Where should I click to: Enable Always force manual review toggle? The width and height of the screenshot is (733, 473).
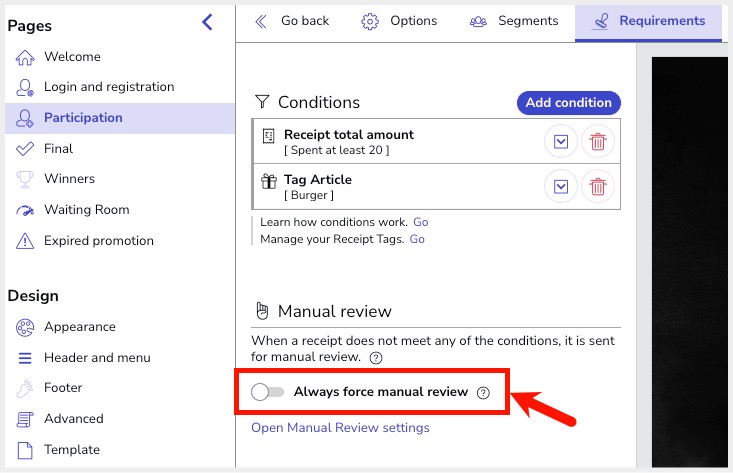coord(268,393)
